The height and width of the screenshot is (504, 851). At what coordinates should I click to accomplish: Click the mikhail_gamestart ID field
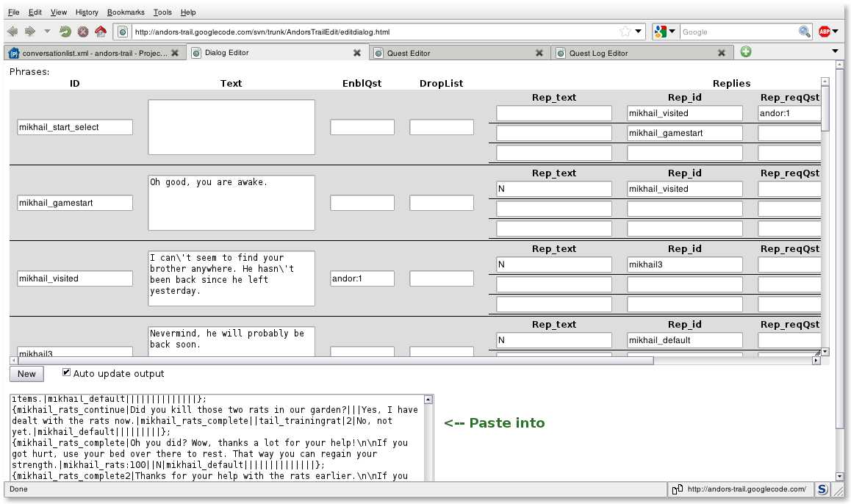coord(75,203)
